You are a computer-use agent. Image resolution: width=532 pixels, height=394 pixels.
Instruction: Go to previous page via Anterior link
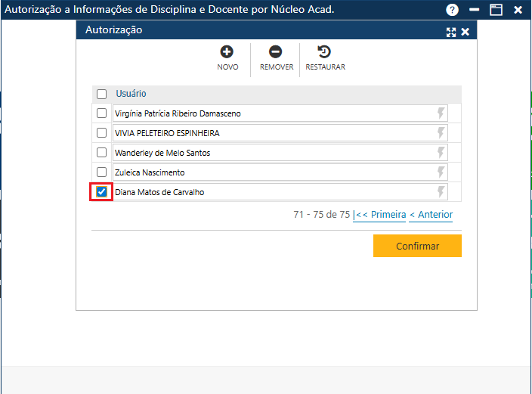431,215
